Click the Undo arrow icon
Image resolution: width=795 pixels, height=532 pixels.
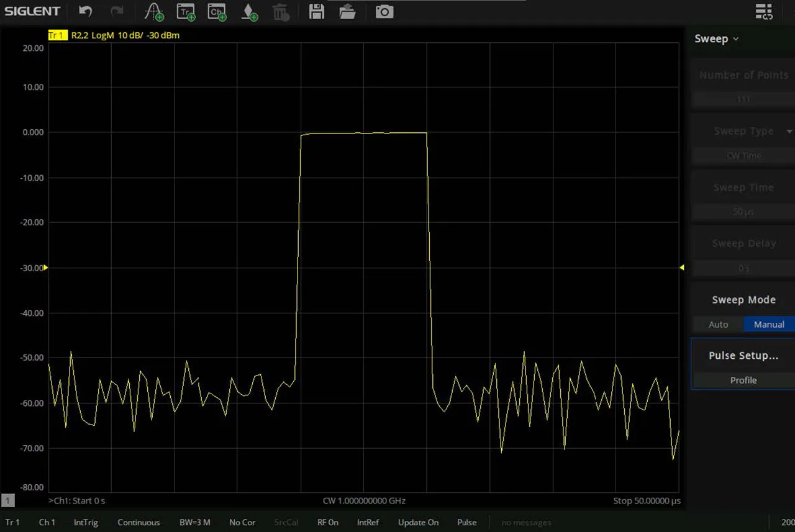[86, 12]
